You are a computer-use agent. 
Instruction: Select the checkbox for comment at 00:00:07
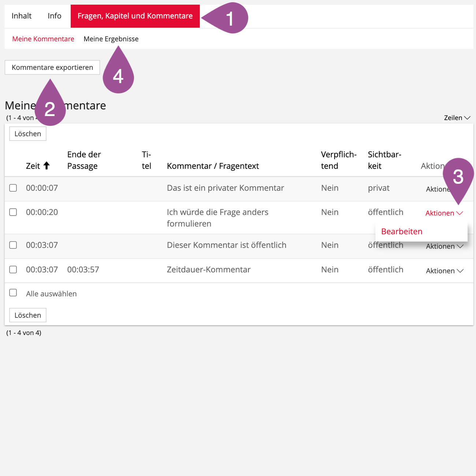point(13,188)
